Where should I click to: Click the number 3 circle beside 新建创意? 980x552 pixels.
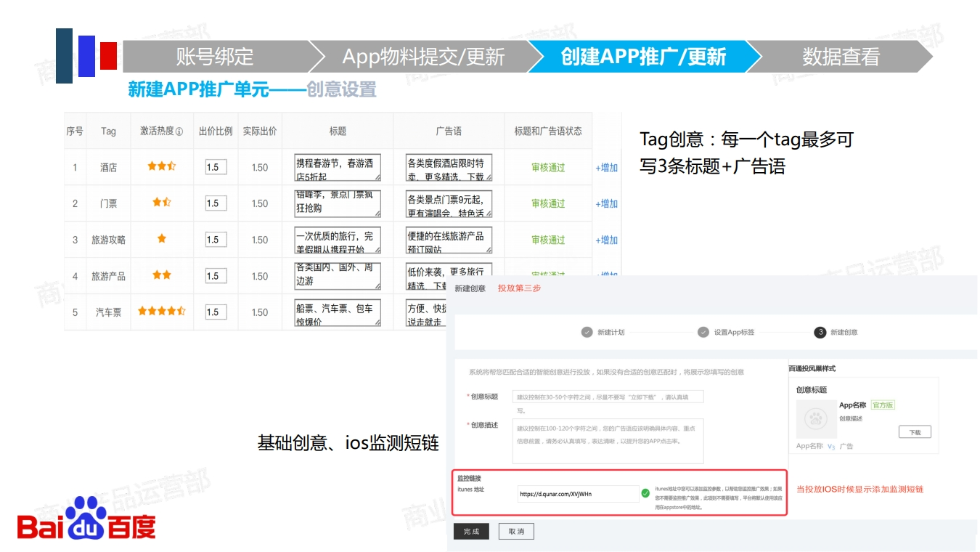click(820, 332)
